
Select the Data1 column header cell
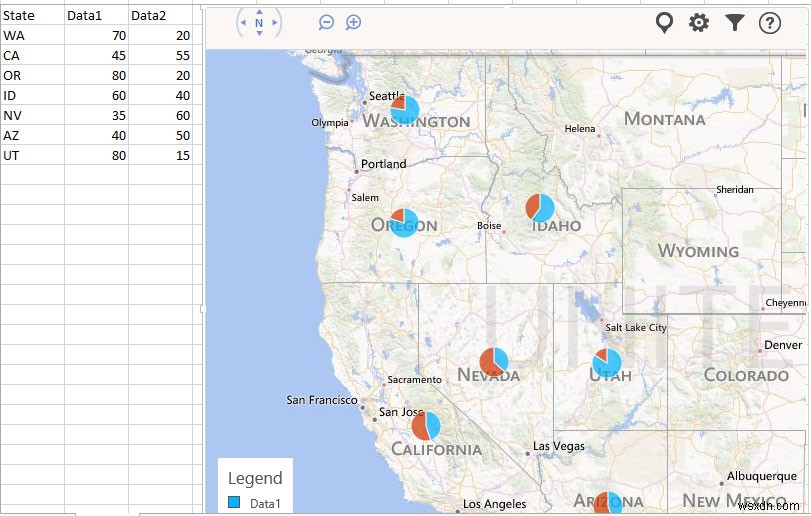[97, 15]
